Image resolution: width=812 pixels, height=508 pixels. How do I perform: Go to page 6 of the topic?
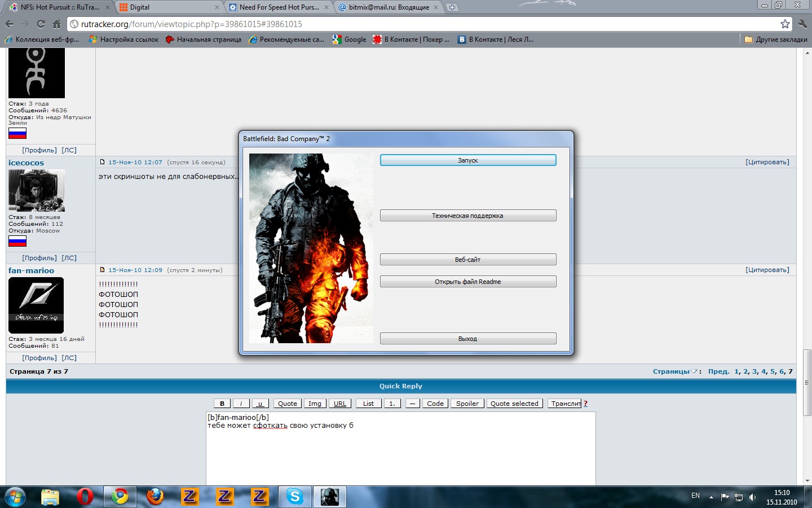click(782, 371)
